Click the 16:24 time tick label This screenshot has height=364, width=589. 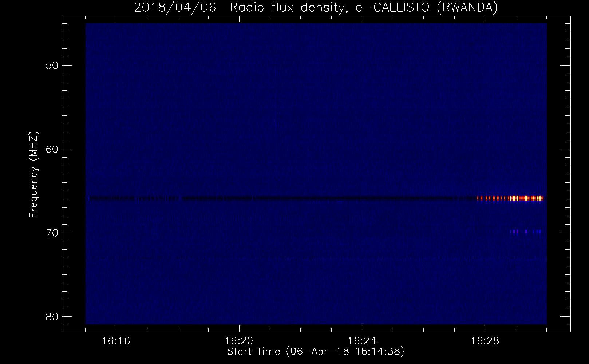coord(362,341)
